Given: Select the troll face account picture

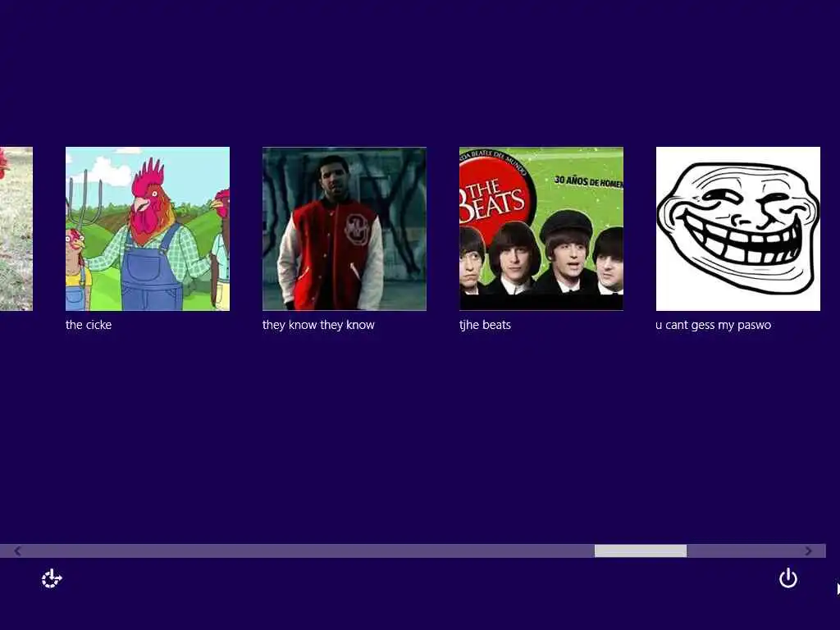Looking at the screenshot, I should (738, 229).
